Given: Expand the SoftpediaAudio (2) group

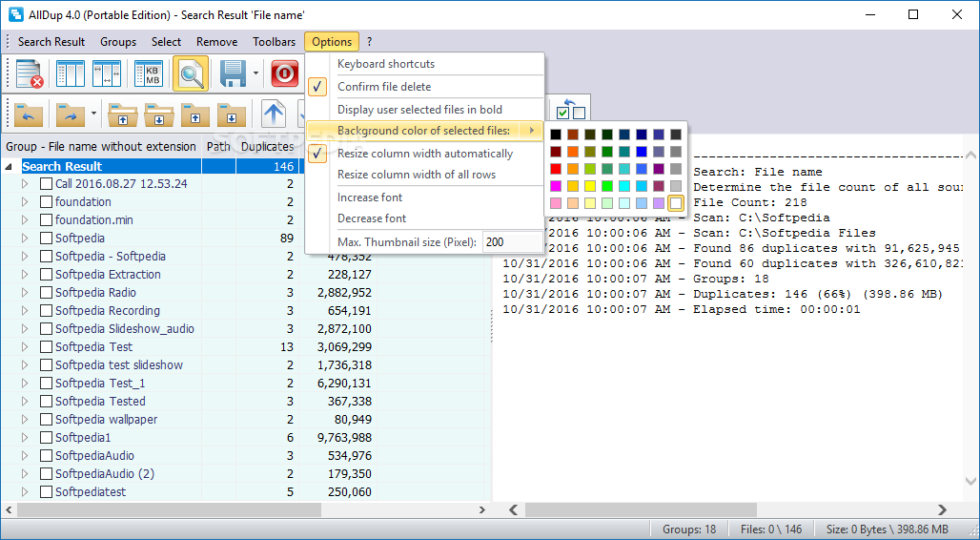Looking at the screenshot, I should pyautogui.click(x=25, y=474).
